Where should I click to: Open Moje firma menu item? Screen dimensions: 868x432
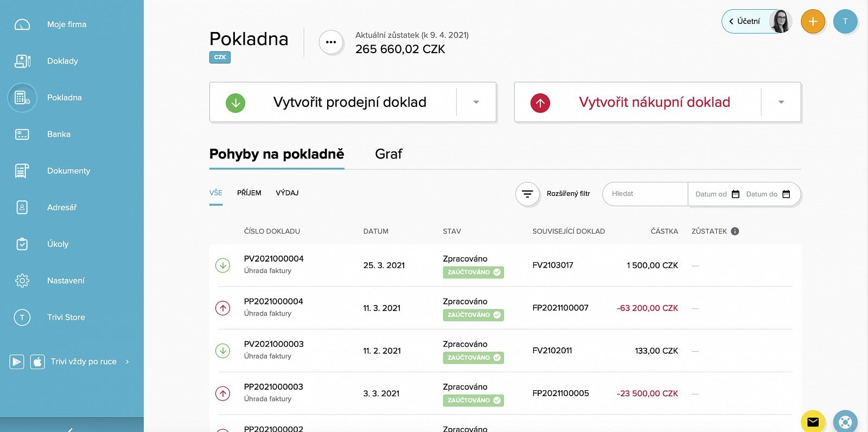tap(67, 24)
